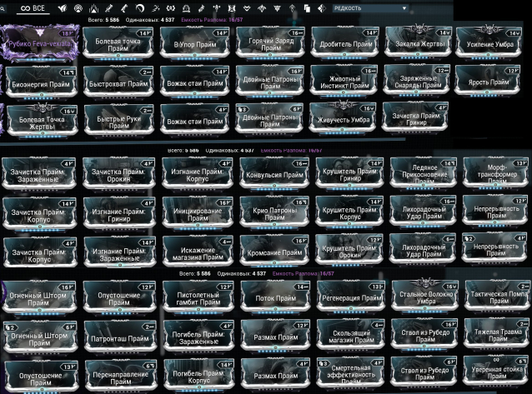532x394 pixels.
Task: Select the Тяжелая Травма Прайм mod
Action: click(497, 334)
